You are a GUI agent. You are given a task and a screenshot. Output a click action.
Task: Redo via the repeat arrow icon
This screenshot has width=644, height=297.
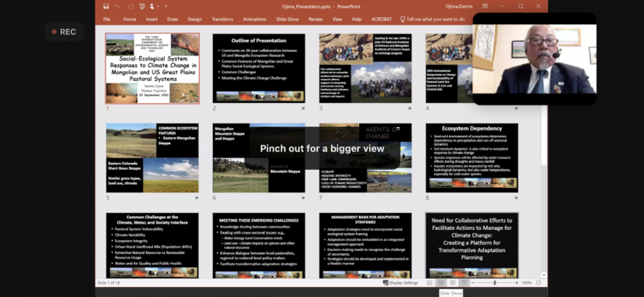point(130,6)
